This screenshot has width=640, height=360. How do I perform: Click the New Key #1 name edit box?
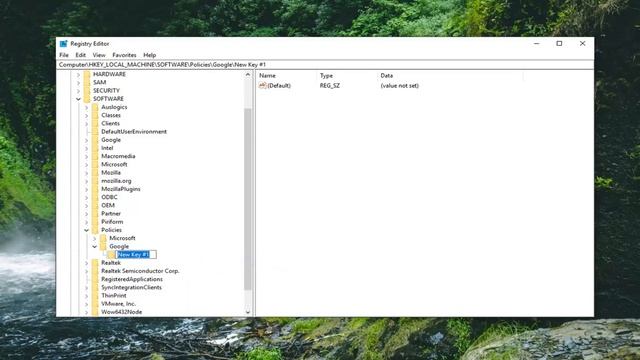coord(136,255)
